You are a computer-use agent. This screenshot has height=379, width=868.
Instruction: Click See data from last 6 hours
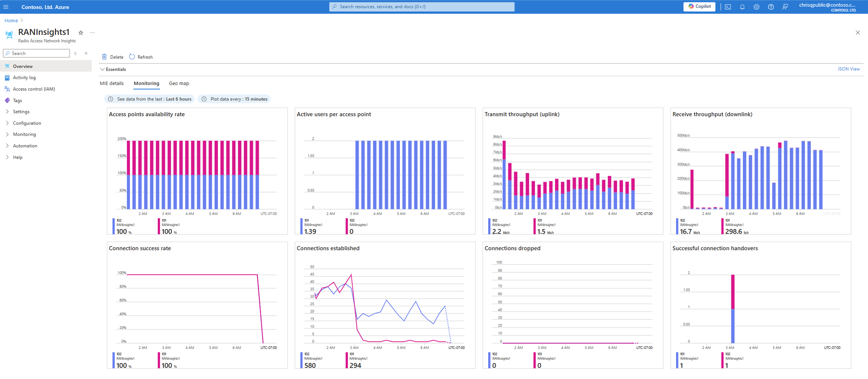click(x=150, y=99)
